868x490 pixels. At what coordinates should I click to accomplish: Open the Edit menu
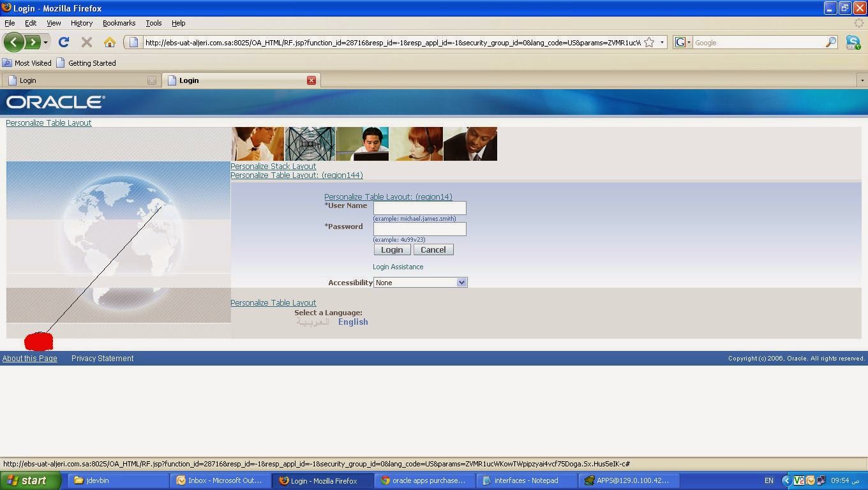coord(31,23)
